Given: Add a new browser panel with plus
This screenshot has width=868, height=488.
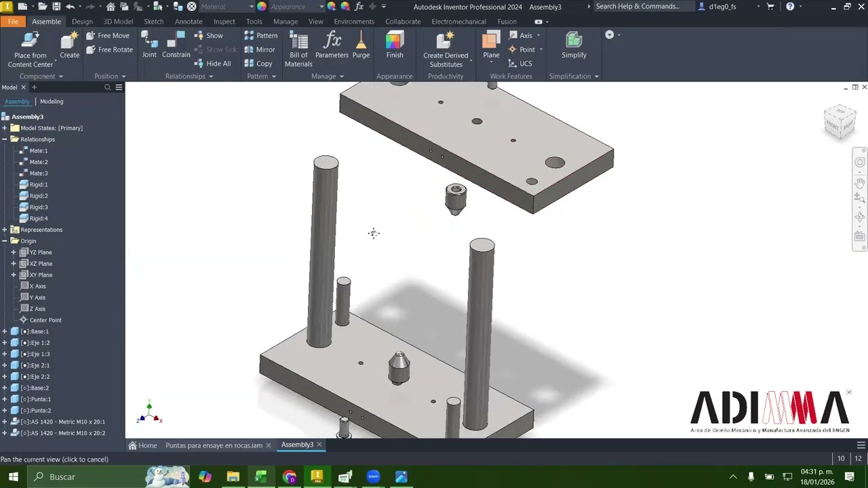Looking at the screenshot, I should tap(34, 87).
